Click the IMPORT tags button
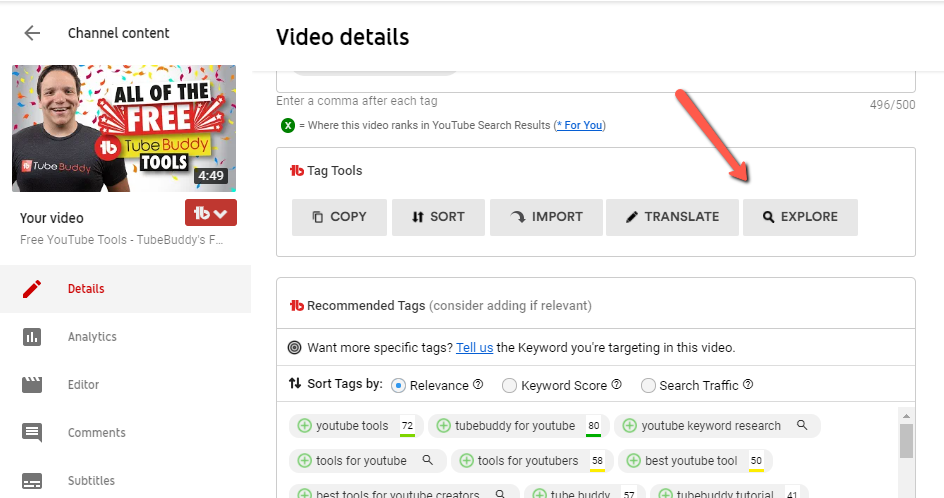Viewport: 944px width, 498px height. pos(546,217)
